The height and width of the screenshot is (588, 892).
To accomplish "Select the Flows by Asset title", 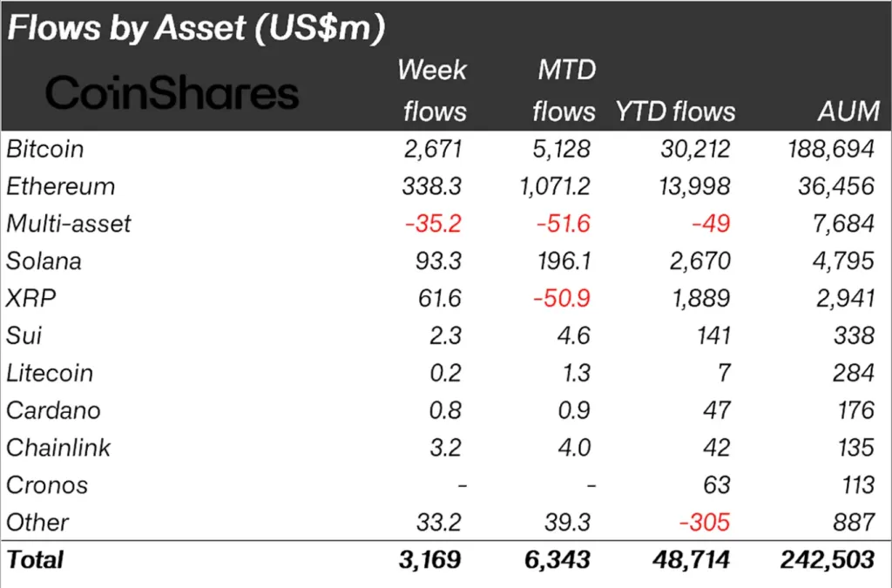I will coord(196,28).
